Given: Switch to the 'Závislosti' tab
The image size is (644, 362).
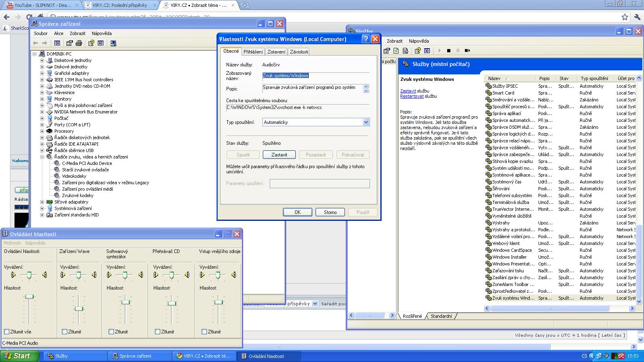Looking at the screenshot, I should (299, 52).
